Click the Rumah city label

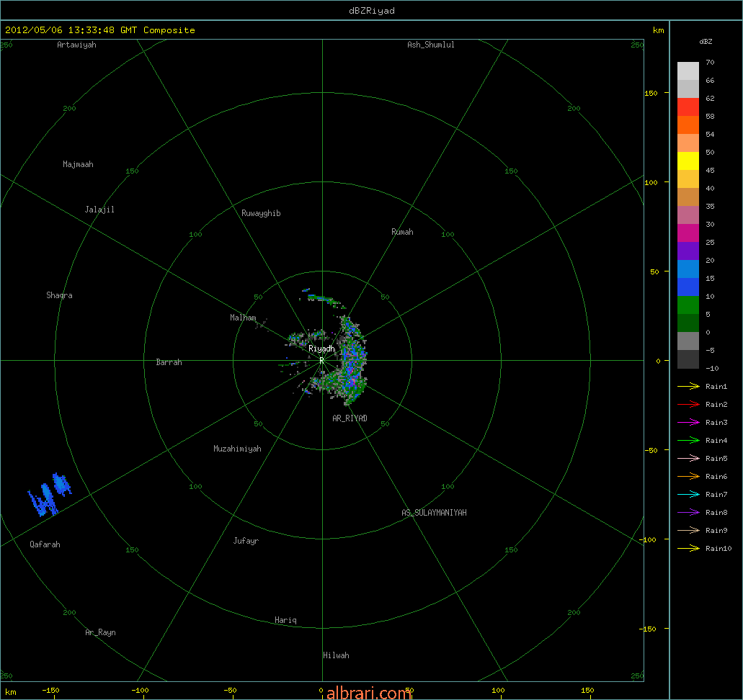[x=402, y=232]
